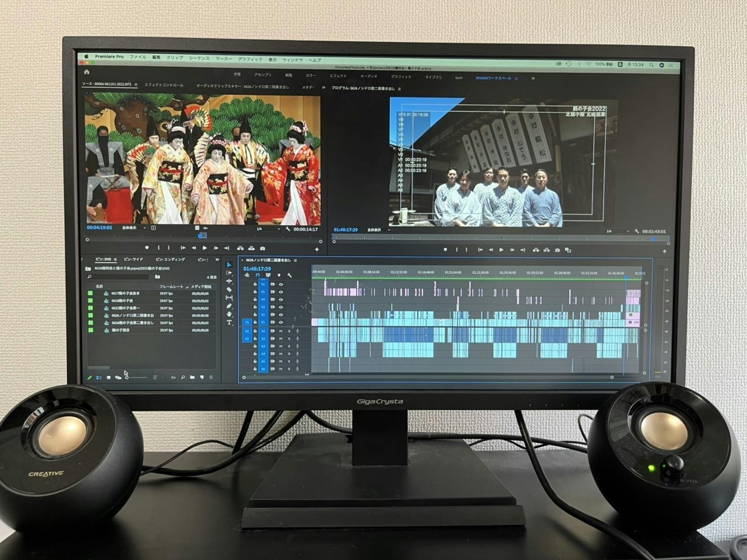Switch to エフェクトコントロール tab
The height and width of the screenshot is (560, 747).
164,85
